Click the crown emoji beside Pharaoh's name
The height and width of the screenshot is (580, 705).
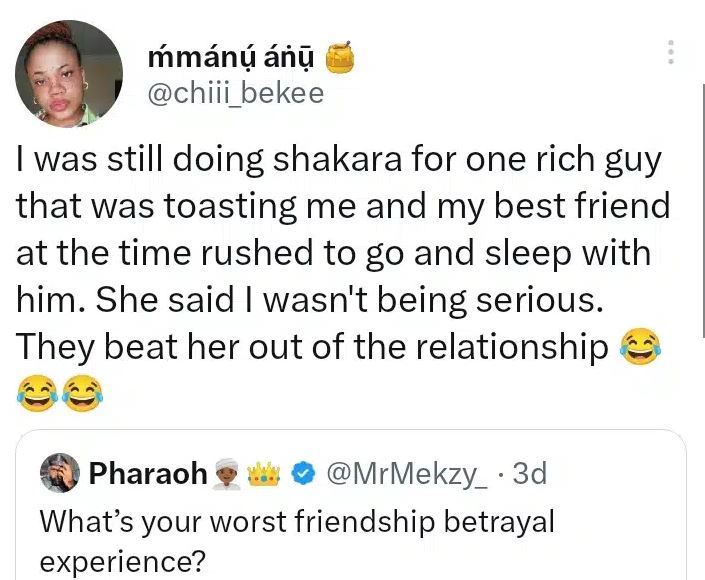coord(268,473)
